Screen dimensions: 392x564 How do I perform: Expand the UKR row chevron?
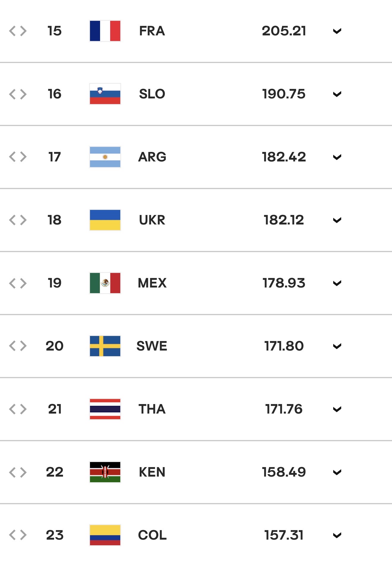pos(337,220)
